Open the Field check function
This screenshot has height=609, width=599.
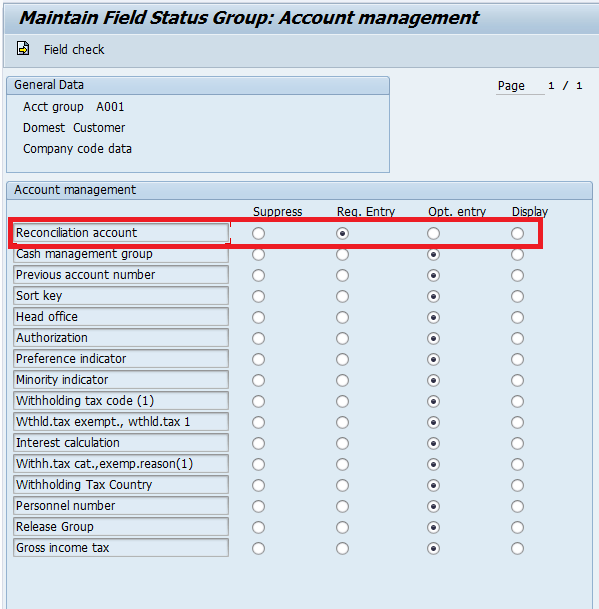[x=74, y=50]
